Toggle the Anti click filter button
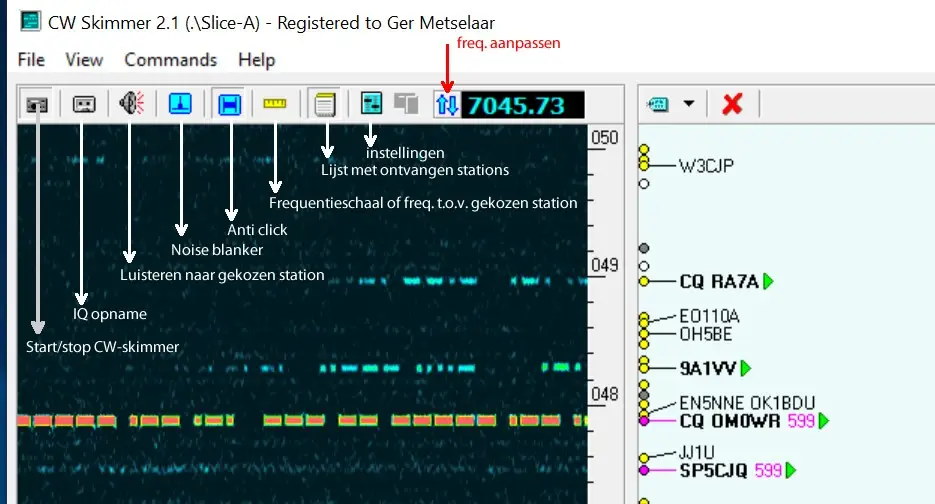 coord(230,104)
